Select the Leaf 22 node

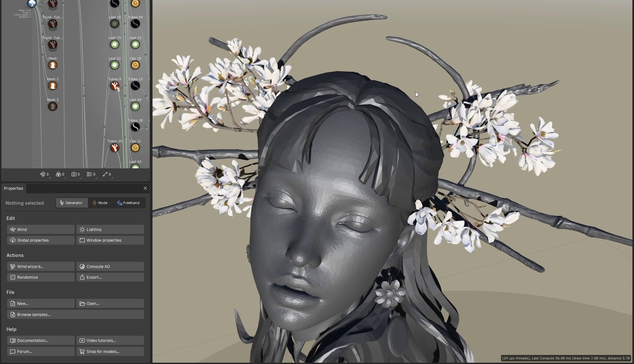(x=115, y=65)
